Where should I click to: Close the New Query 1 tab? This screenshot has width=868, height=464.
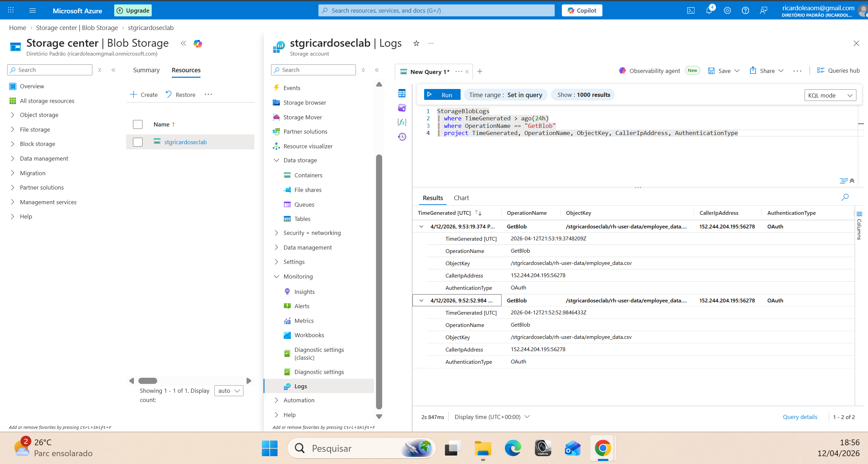(467, 72)
